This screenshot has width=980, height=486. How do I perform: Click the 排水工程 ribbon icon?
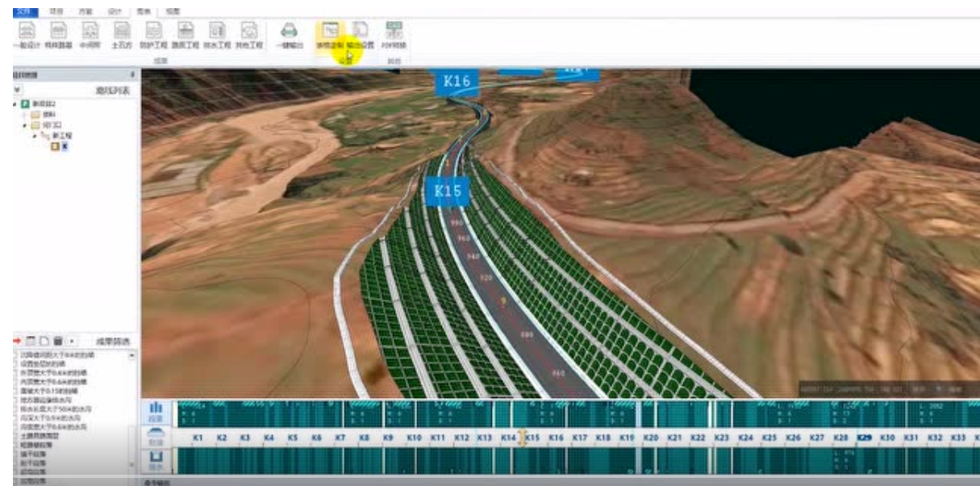218,36
